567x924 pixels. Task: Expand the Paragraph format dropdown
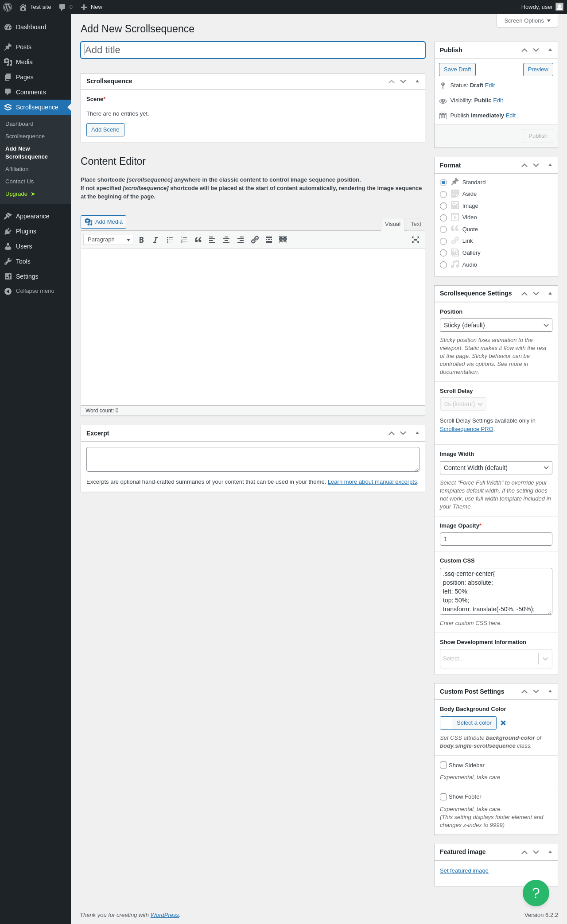click(108, 240)
